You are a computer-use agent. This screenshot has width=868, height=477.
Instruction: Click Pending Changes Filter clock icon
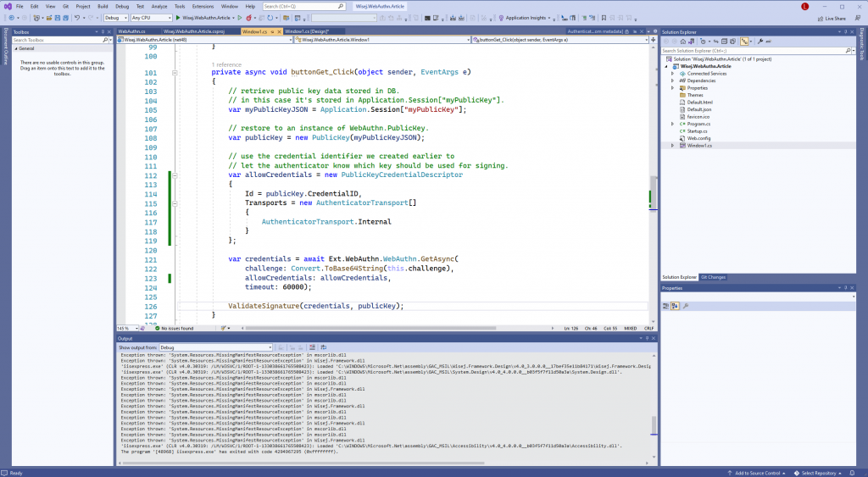click(703, 41)
